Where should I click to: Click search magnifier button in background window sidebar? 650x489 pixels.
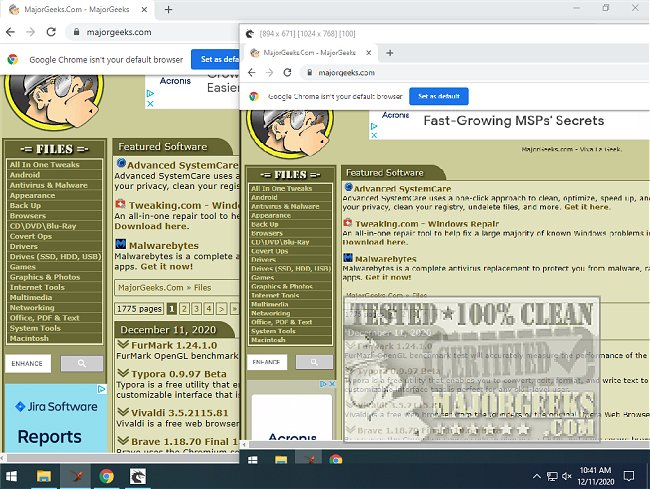[x=82, y=363]
